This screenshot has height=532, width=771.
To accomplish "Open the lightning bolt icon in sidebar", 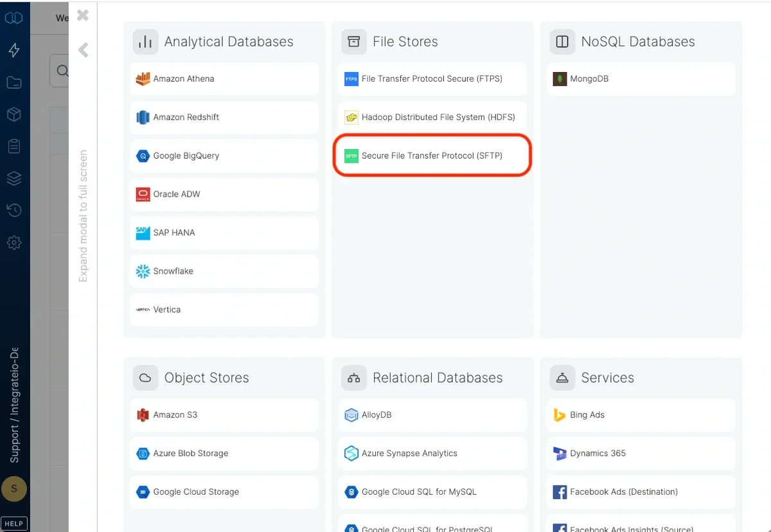I will coord(14,49).
